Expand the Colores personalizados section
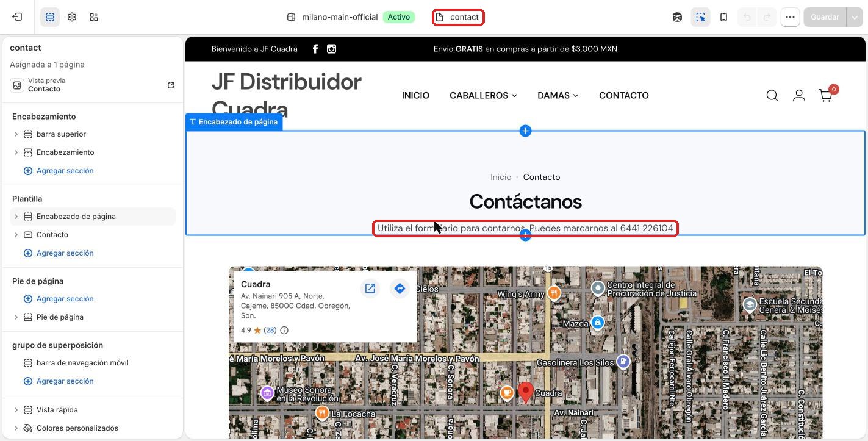 pyautogui.click(x=16, y=428)
